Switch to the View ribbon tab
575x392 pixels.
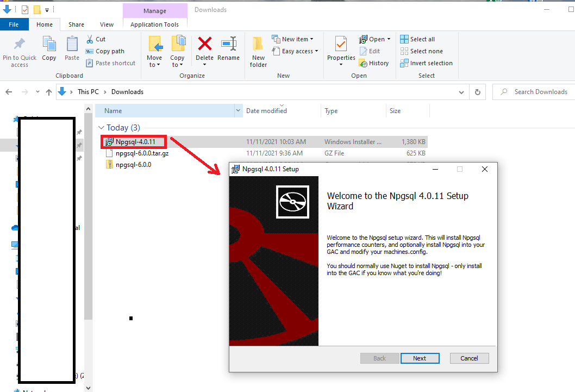point(107,24)
